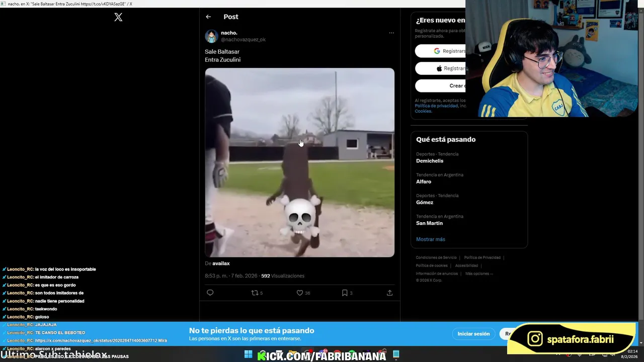Click chat message 'el imitador de carroza'
This screenshot has width=644, height=362.
(57, 277)
